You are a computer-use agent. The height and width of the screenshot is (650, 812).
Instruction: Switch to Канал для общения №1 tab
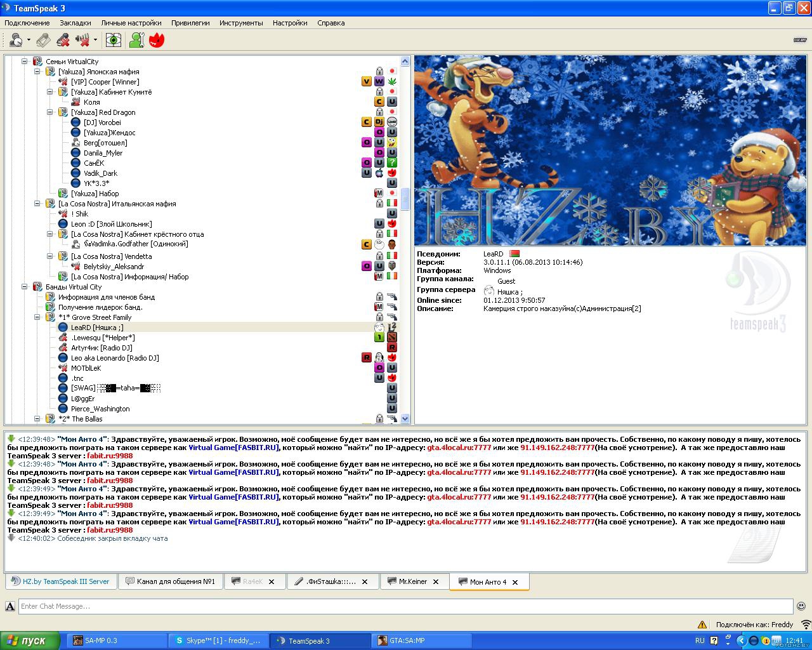click(x=170, y=581)
